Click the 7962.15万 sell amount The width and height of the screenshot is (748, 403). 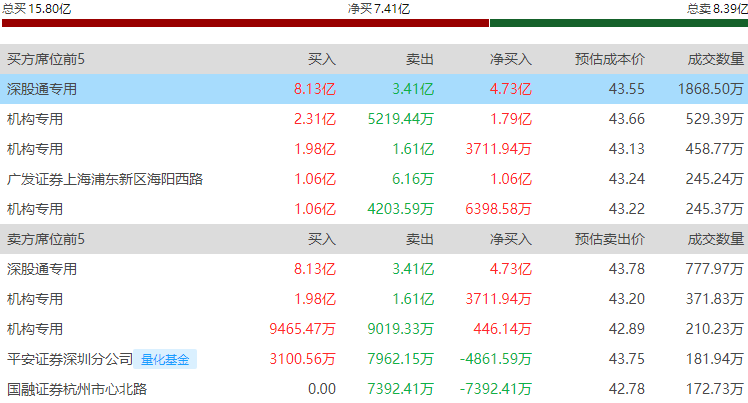400,359
